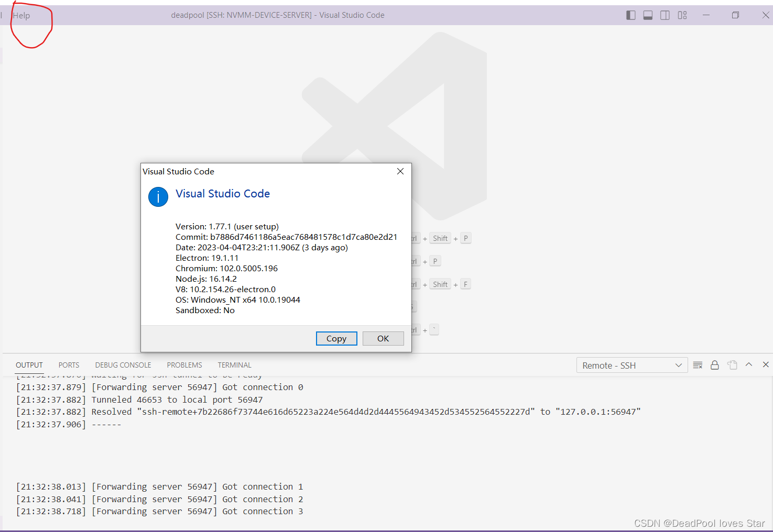773x532 pixels.
Task: Click the blue info icon in dialog
Action: [158, 197]
